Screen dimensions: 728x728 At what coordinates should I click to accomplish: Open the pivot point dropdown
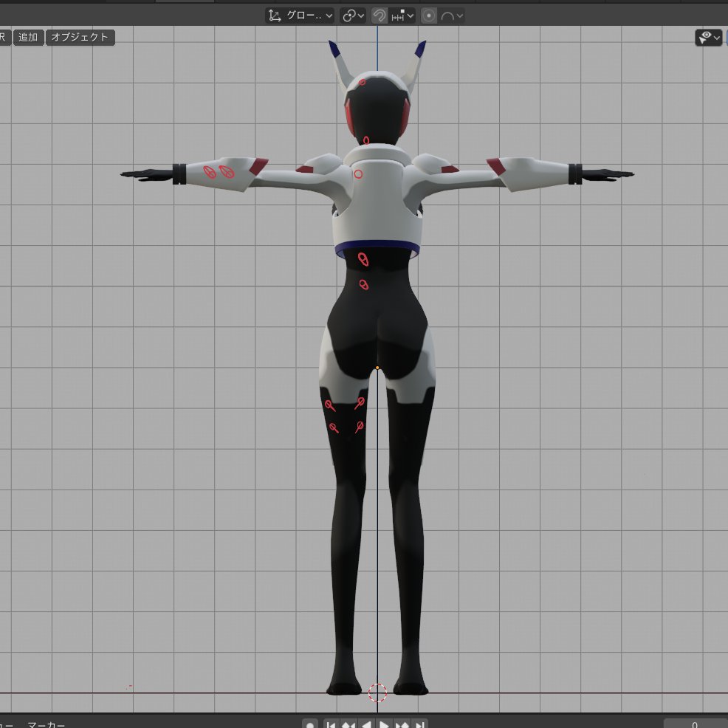pos(353,16)
